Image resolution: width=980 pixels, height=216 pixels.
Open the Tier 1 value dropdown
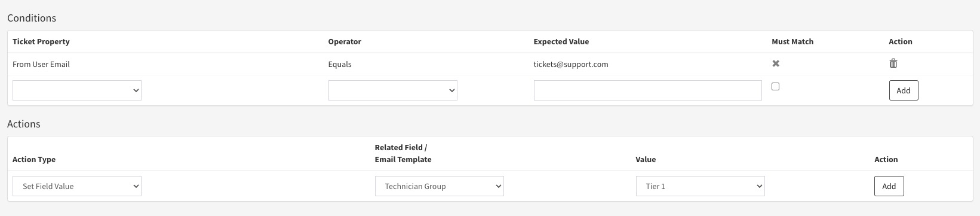[700, 186]
